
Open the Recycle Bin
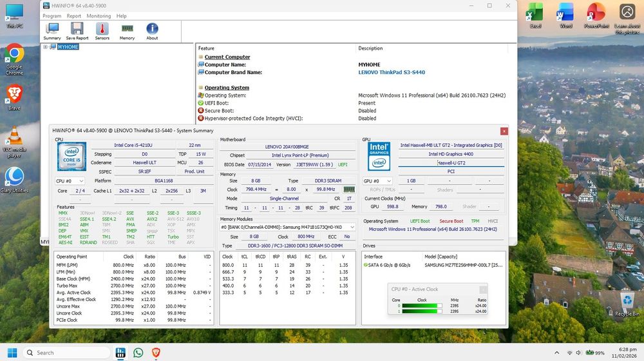click(627, 304)
